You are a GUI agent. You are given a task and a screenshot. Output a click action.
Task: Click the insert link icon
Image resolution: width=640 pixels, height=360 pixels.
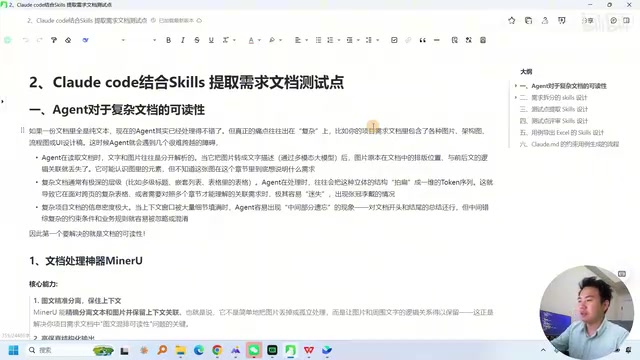click(408, 40)
